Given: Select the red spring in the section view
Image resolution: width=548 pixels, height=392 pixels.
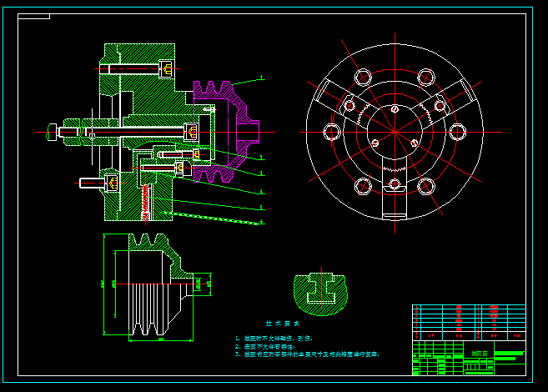Looking at the screenshot, I should (145, 203).
